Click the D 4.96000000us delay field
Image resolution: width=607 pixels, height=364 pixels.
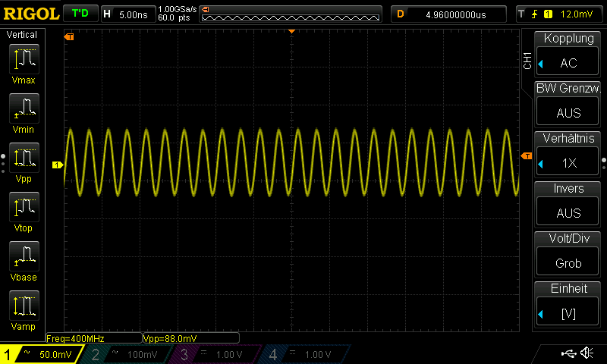[x=448, y=14]
